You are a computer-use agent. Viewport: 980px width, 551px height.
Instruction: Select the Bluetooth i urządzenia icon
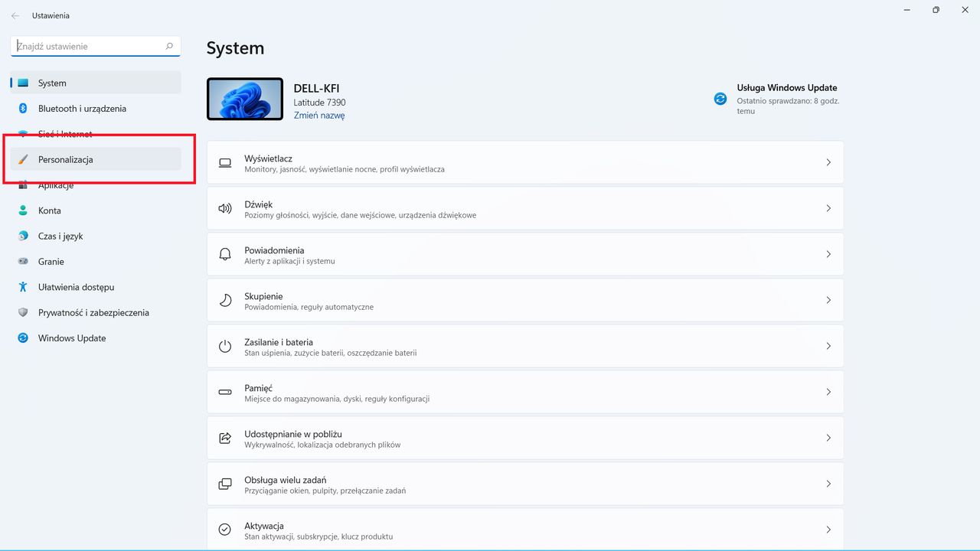(x=23, y=108)
